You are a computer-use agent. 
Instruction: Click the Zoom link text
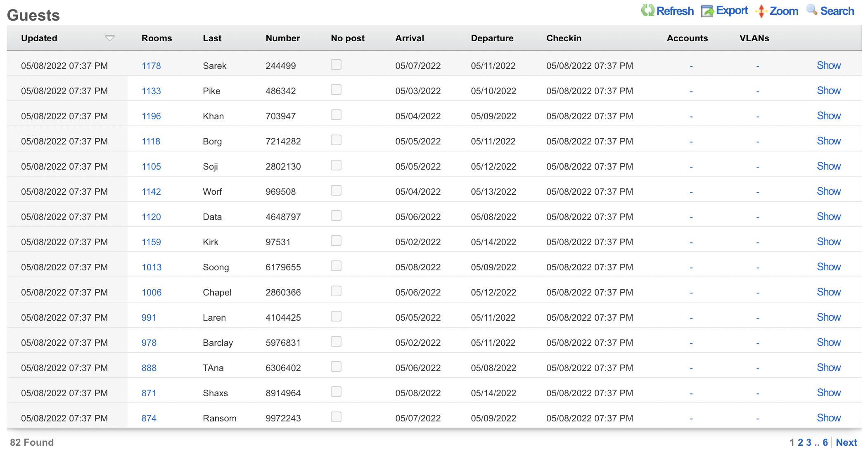tap(784, 11)
